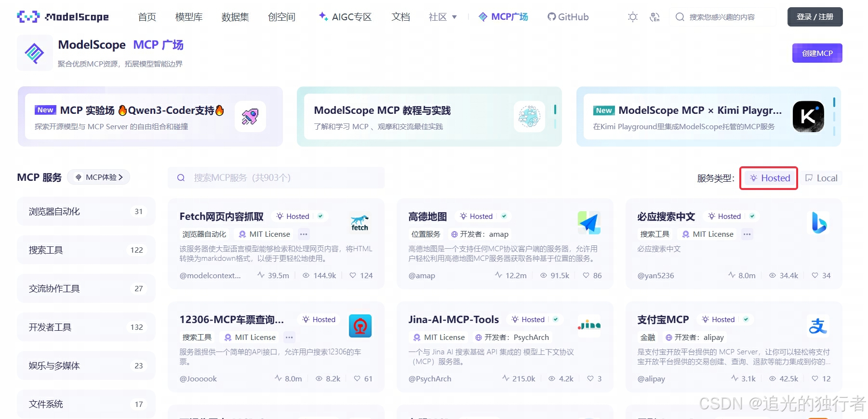Like Jina-AI-MCP-Tools with heart icon
Image resolution: width=868 pixels, height=419 pixels.
(590, 378)
